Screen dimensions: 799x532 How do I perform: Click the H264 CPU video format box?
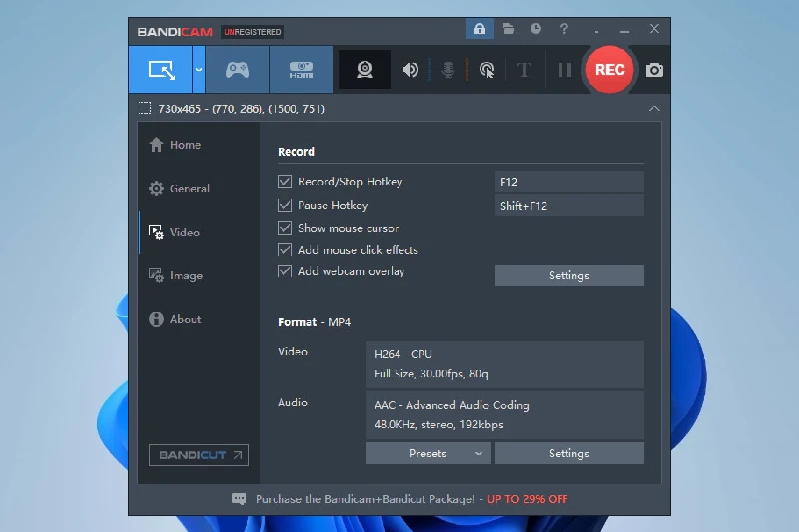504,364
